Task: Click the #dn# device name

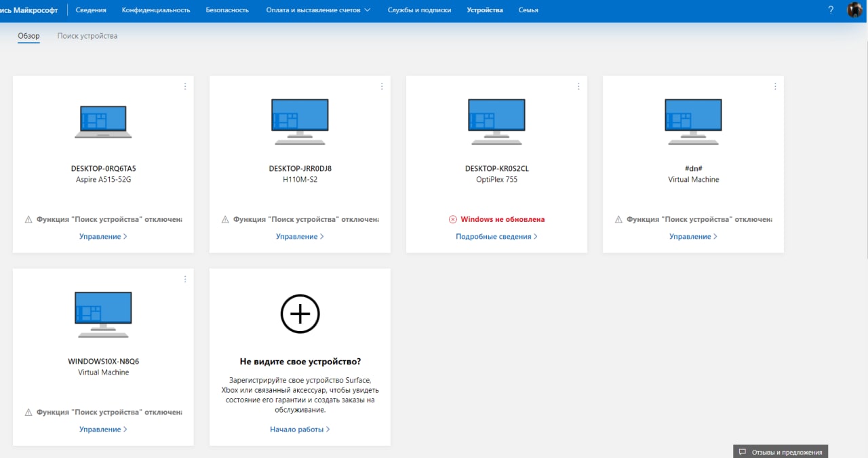Action: point(693,168)
